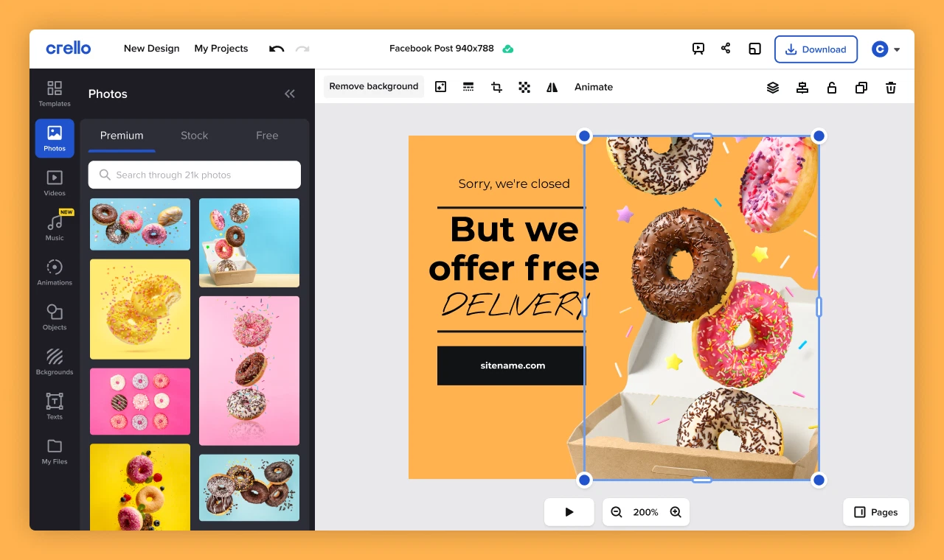Screen dimensions: 944x560
Task: Click New Design in the header
Action: pyautogui.click(x=152, y=49)
